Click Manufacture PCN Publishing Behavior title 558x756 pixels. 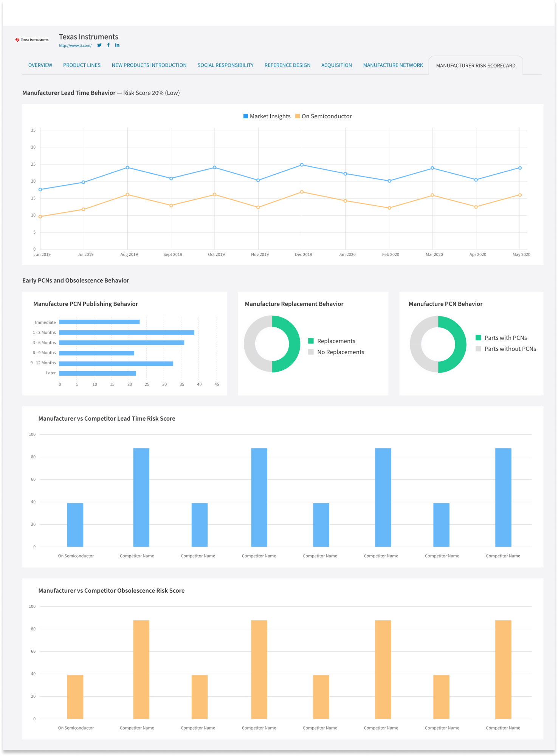(x=85, y=304)
